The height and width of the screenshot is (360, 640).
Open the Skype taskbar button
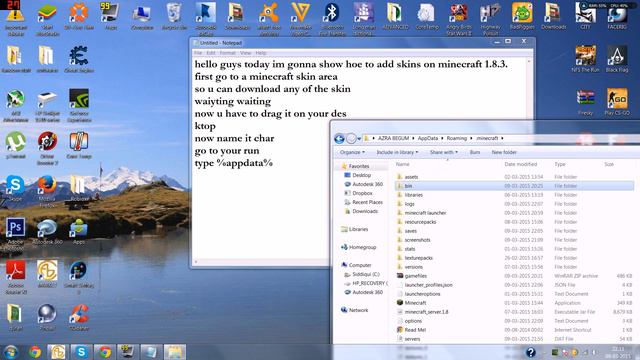click(x=81, y=352)
